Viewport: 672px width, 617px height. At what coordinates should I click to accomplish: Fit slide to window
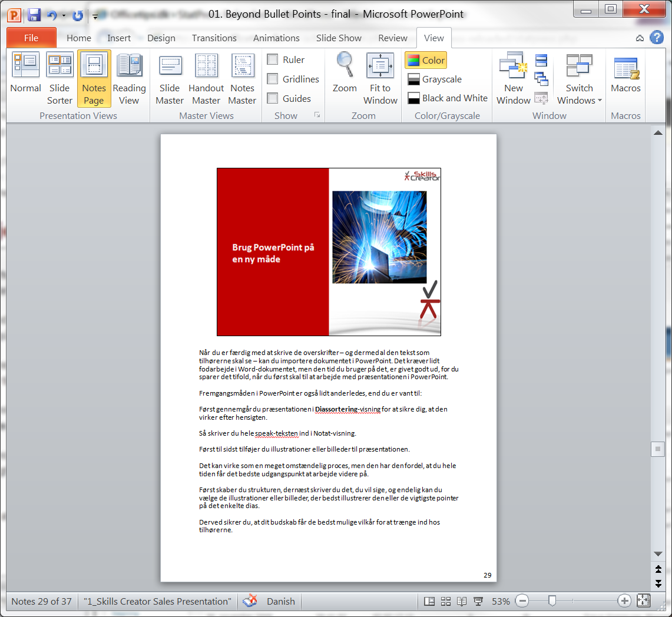coord(380,78)
